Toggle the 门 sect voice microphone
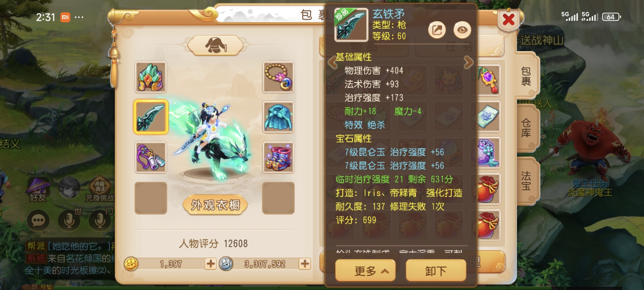 100,221
